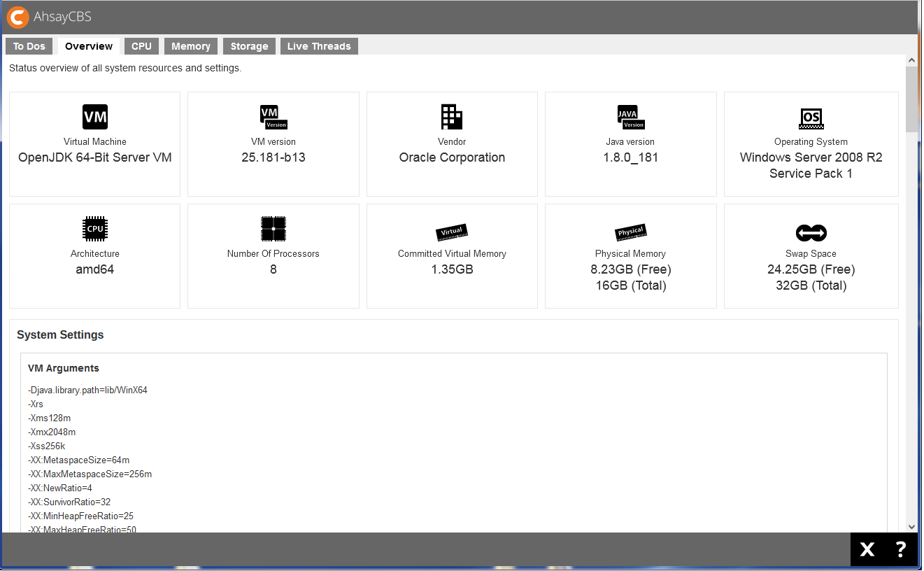Viewport: 924px width, 571px height.
Task: Click the Vendor grid icon above Oracle Corporation
Action: pyautogui.click(x=452, y=116)
